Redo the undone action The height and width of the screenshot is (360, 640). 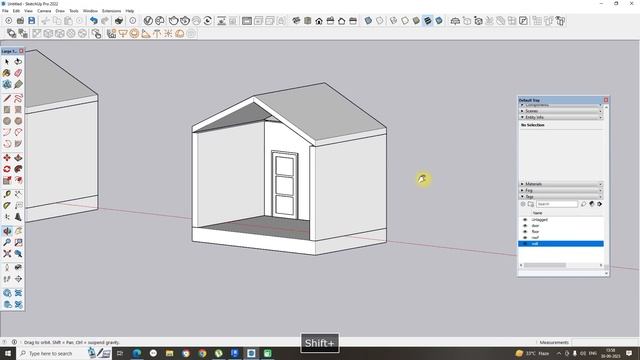pos(105,21)
